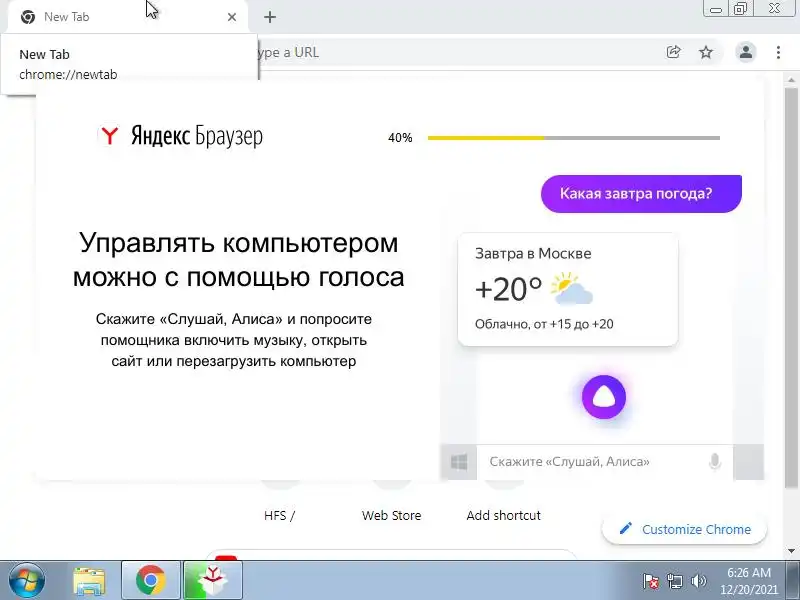Click the microphone icon in Alice field

click(x=715, y=462)
